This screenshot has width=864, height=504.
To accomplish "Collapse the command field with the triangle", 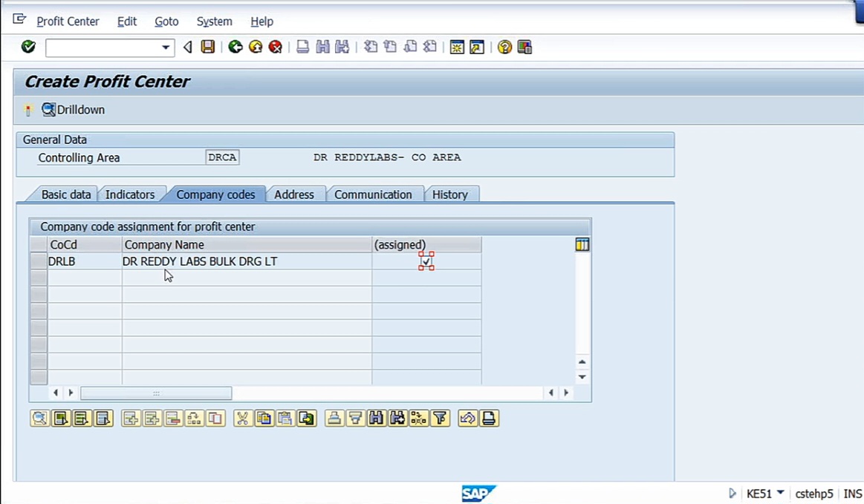I will pos(188,48).
